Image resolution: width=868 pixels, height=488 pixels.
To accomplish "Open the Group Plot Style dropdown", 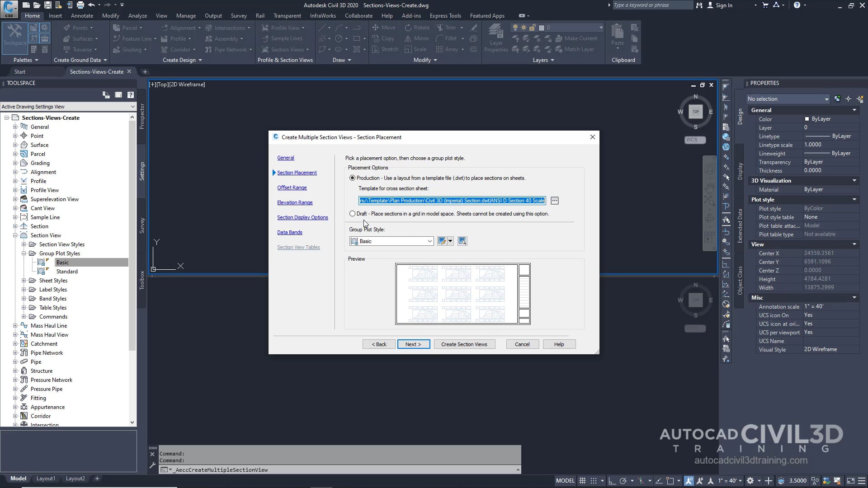I will tap(429, 241).
